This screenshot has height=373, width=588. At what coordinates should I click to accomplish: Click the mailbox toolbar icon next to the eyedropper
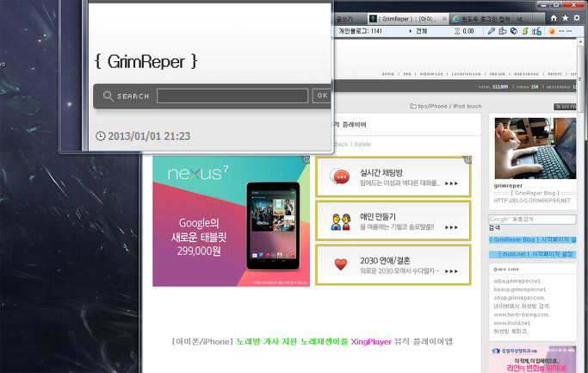tap(503, 31)
